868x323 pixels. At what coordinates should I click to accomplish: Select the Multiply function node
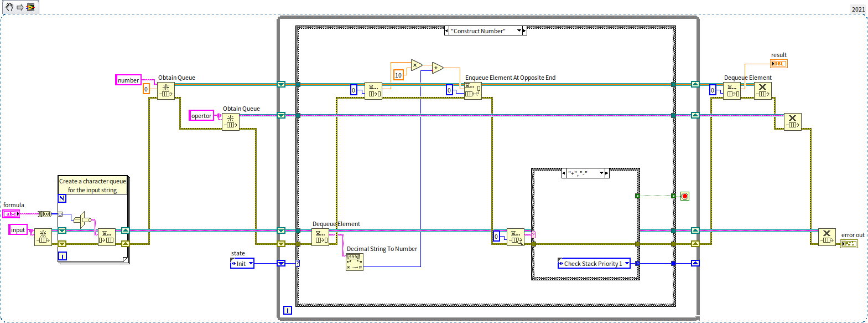click(x=416, y=65)
